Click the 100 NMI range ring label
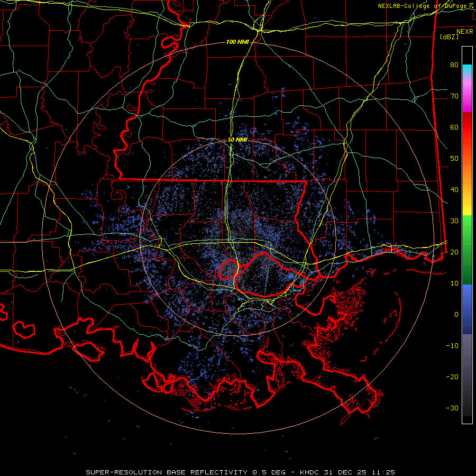This screenshot has height=476, width=476. pos(237,42)
